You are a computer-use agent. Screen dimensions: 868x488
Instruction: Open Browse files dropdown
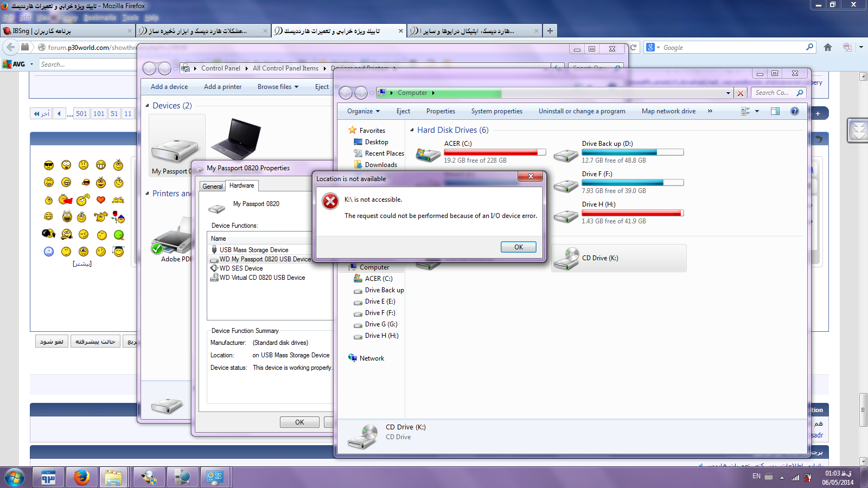pos(278,87)
